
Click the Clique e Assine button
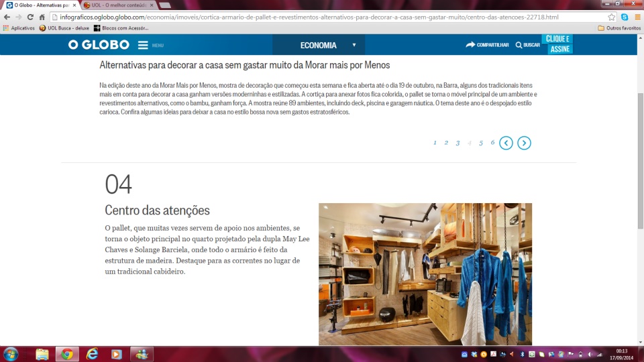557,44
